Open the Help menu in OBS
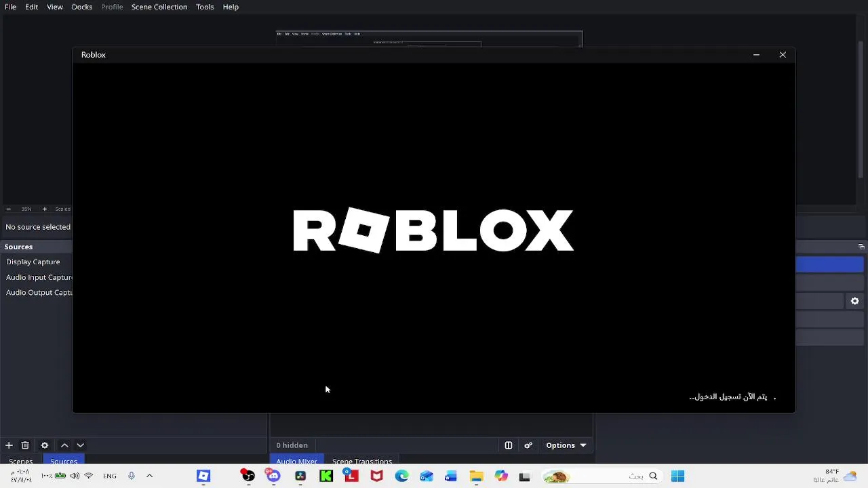Screen dimensions: 868x488 (x=231, y=7)
